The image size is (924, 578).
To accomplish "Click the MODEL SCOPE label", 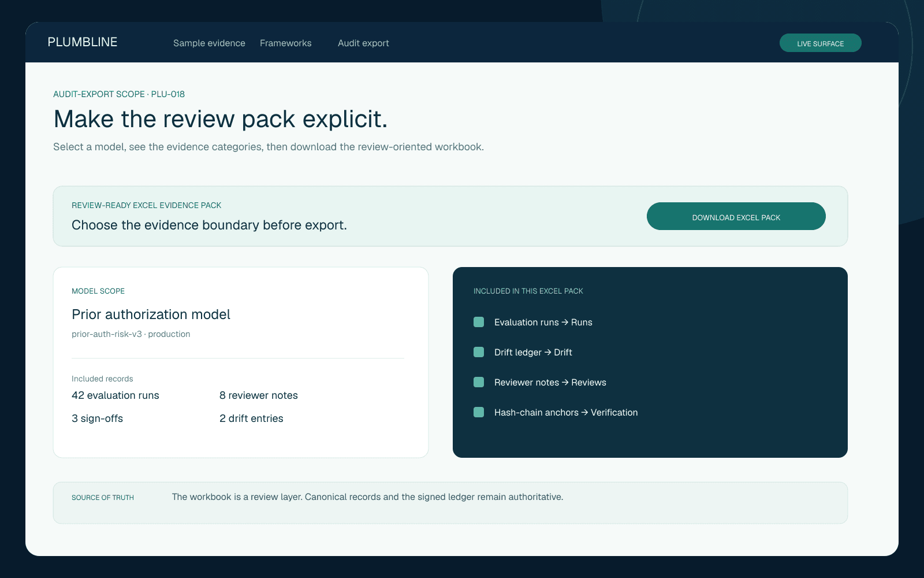I will (x=98, y=291).
